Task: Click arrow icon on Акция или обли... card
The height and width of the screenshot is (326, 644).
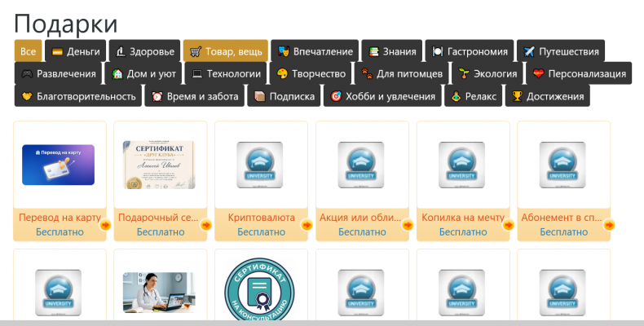Action: coord(408,225)
